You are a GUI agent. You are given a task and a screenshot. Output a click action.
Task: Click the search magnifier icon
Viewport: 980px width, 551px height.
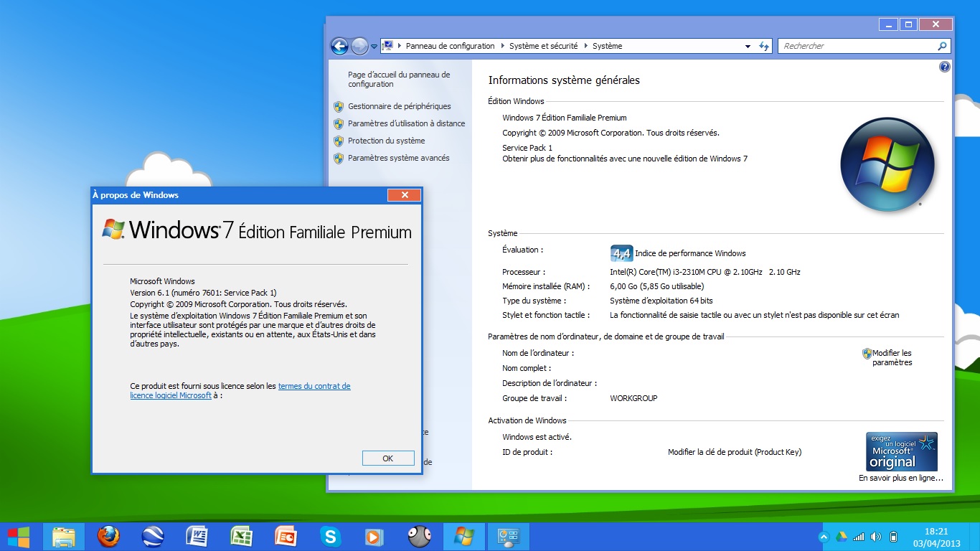[x=943, y=46]
